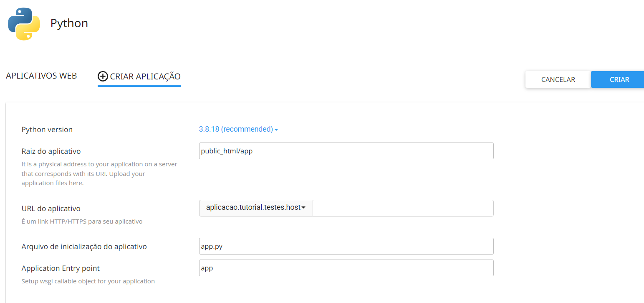Screen dimensions: 644x303
Task: Select the Criar Aplicação tab label
Action: click(145, 76)
